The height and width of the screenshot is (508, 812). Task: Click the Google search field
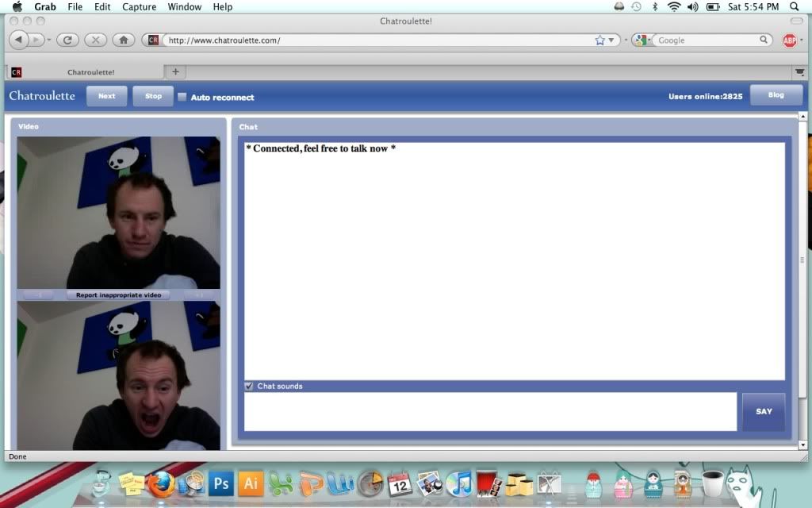coord(707,40)
